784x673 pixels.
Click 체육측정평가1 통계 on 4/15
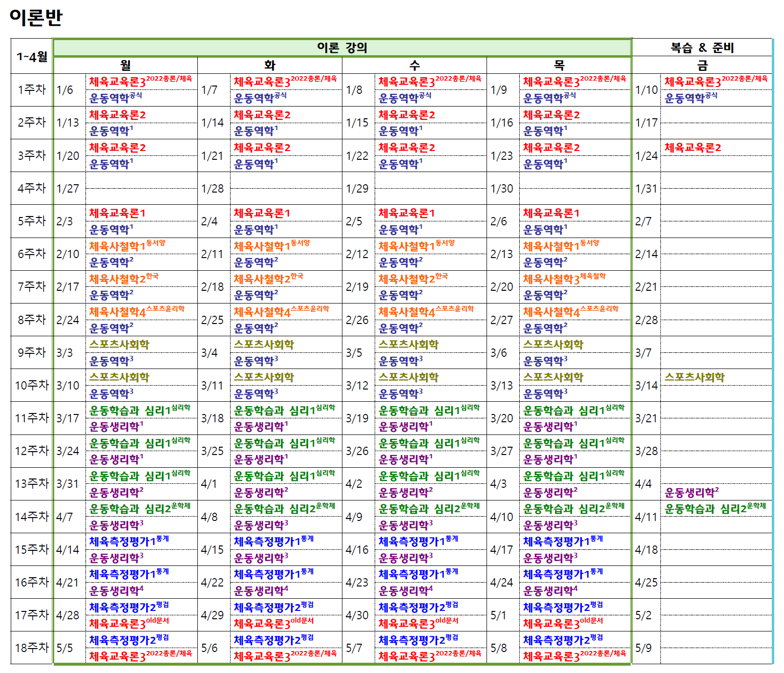(274, 541)
